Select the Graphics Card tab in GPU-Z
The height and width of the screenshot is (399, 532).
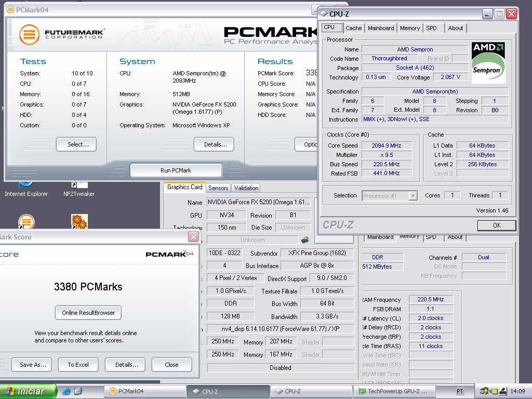point(184,187)
